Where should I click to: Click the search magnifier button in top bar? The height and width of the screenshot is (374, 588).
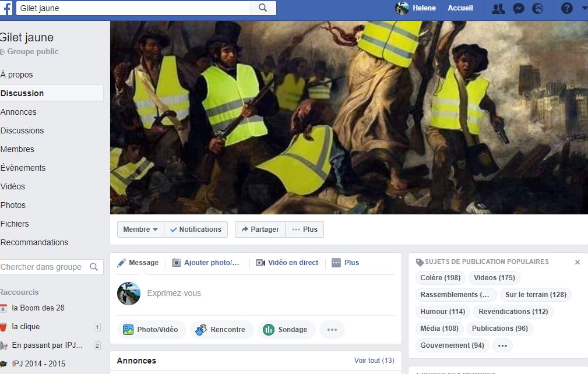click(x=262, y=8)
